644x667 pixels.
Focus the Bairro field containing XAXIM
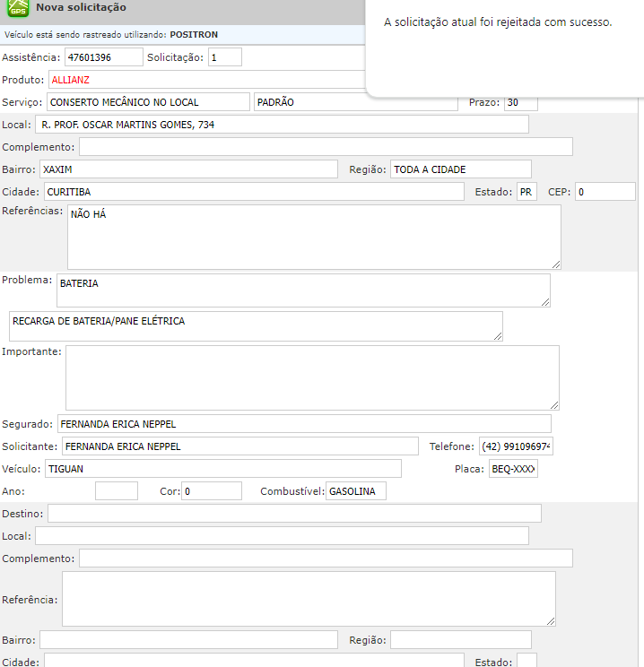(x=188, y=169)
